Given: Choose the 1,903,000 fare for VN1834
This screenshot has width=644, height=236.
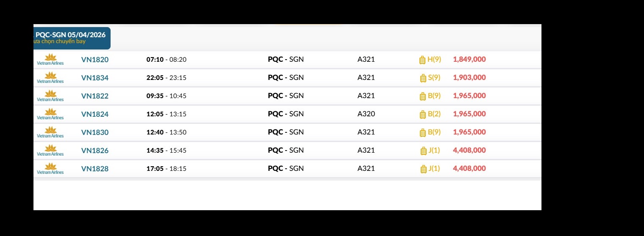Looking at the screenshot, I should click(x=469, y=78).
